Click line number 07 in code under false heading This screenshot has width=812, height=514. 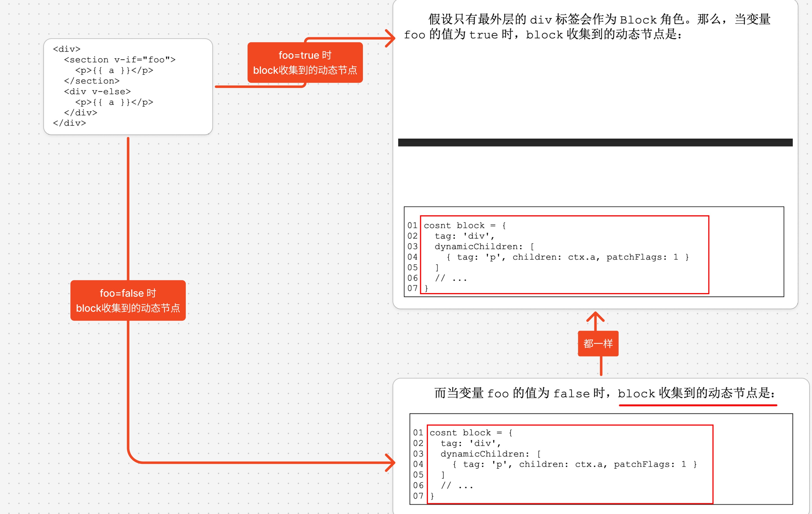[x=418, y=496]
